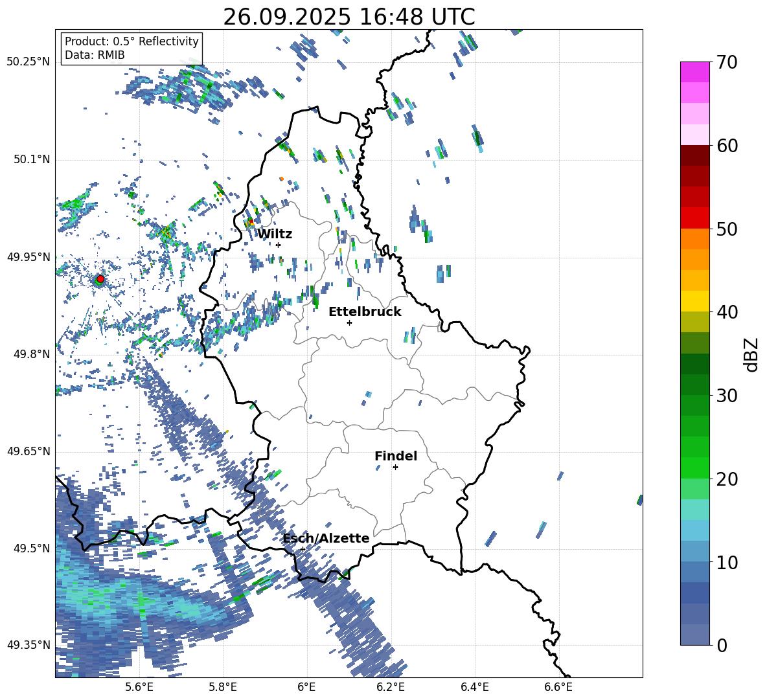Click the colorbar 70 tick label
Viewport: 767px width, 700px height.
pos(727,62)
